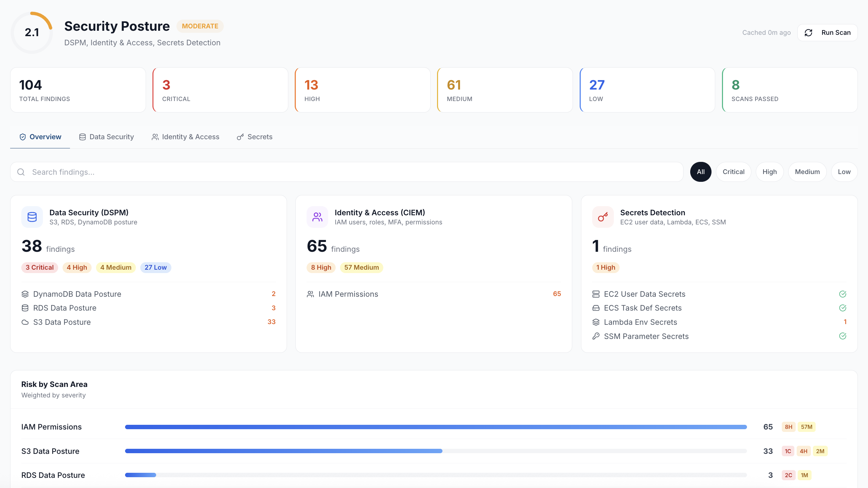Image resolution: width=868 pixels, height=488 pixels.
Task: Switch to the Data Security tab
Action: click(x=106, y=137)
